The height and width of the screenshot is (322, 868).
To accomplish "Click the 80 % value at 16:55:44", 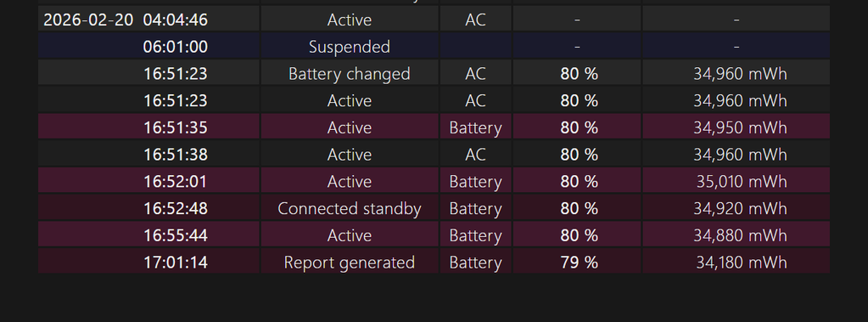I will pyautogui.click(x=579, y=235).
